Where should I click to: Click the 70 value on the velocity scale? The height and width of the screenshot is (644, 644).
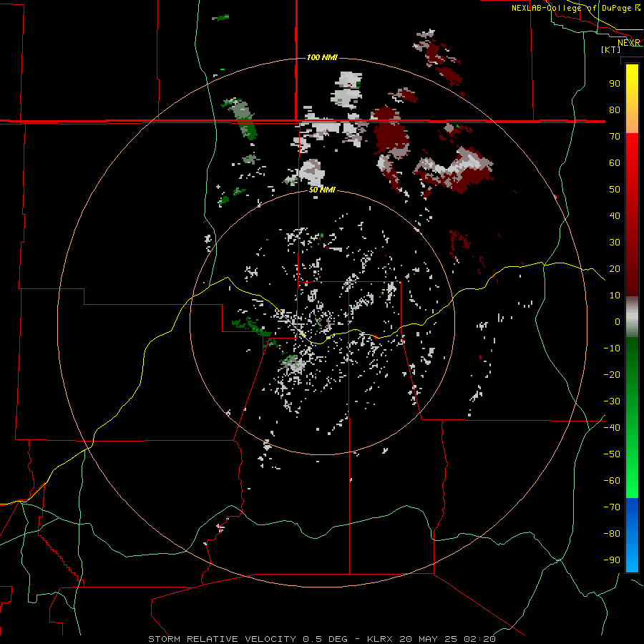point(615,137)
